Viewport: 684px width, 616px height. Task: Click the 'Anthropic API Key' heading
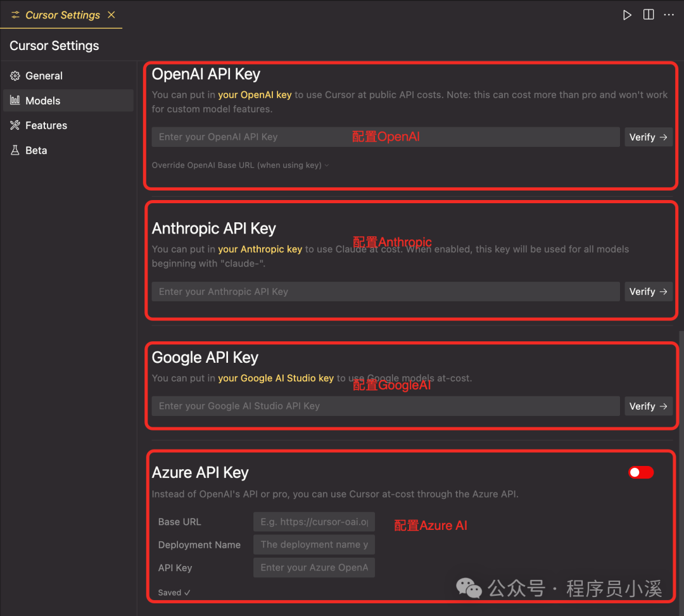click(x=214, y=229)
